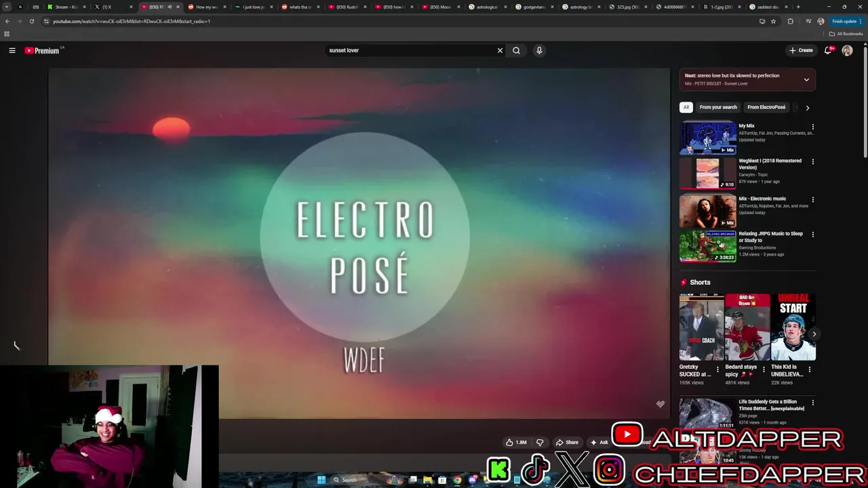Screen dimensions: 868x488
Task: Start voice search with microphone icon
Action: point(539,50)
